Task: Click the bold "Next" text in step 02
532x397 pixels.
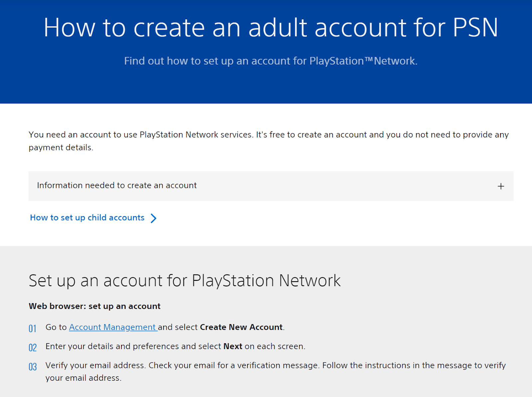Action: tap(233, 346)
